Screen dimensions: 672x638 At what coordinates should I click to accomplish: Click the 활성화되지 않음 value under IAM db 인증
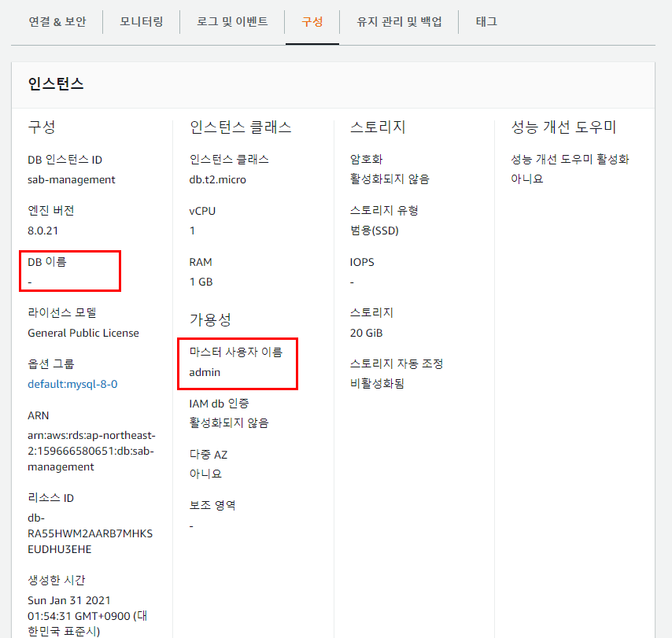coord(228,423)
